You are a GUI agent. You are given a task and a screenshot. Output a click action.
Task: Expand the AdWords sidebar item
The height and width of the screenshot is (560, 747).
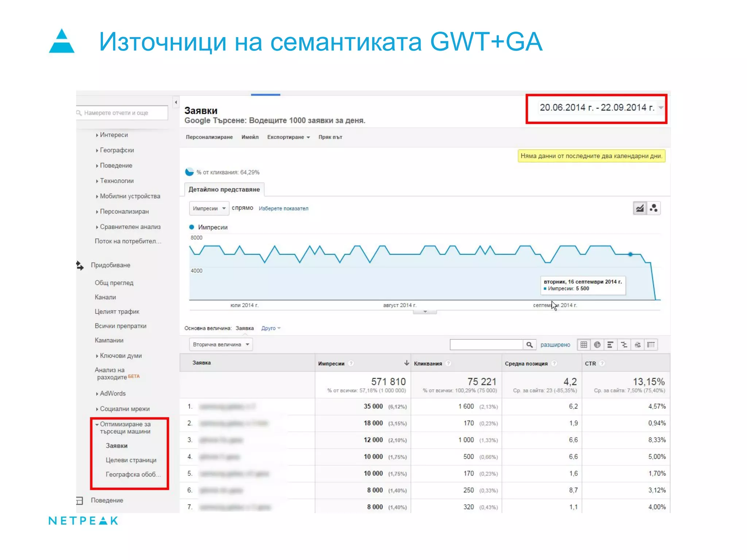(x=111, y=394)
